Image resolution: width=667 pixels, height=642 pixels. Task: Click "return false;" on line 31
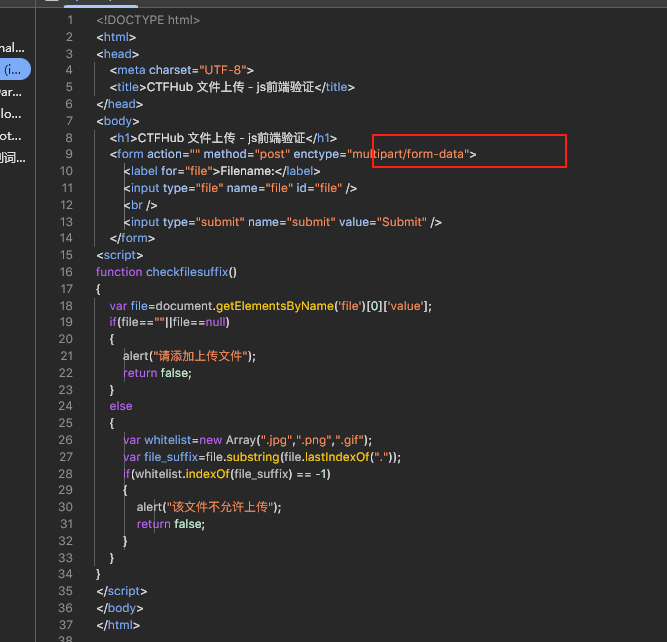point(171,524)
